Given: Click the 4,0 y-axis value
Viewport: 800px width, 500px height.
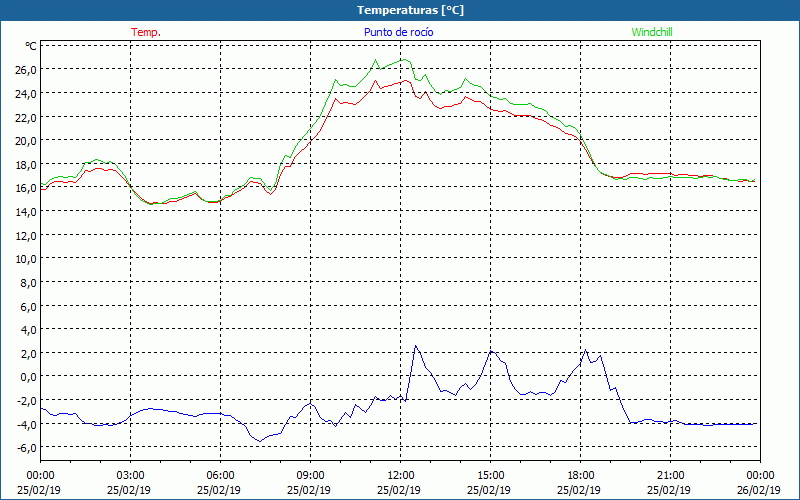Looking at the screenshot, I should [29, 330].
